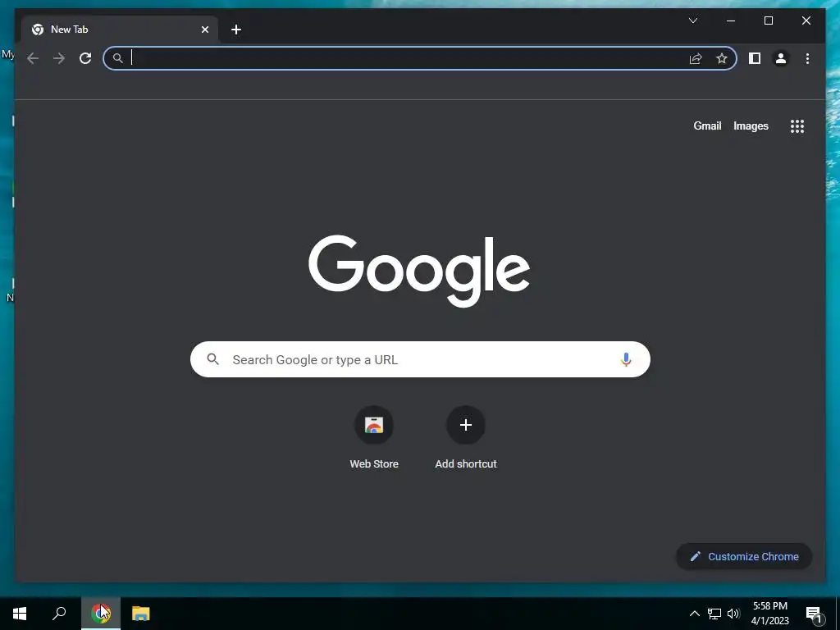Open the Google apps grid
The width and height of the screenshot is (840, 630).
[797, 126]
